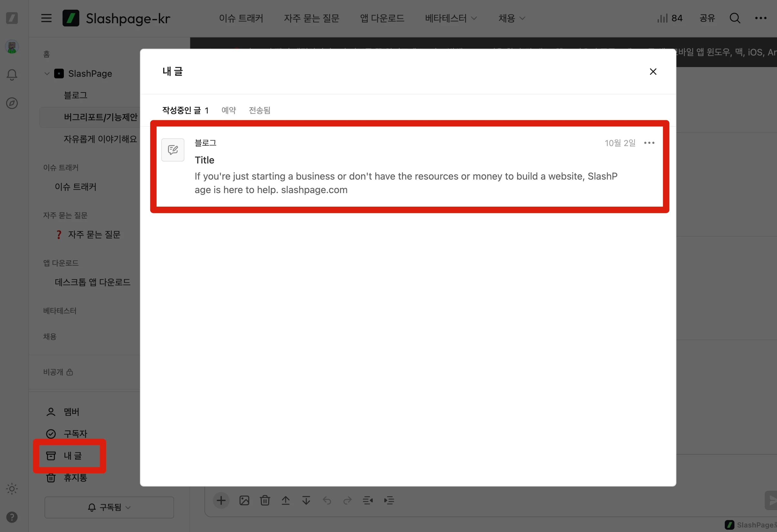Toggle the theme brightness sun icon
The width and height of the screenshot is (777, 532).
(12, 489)
